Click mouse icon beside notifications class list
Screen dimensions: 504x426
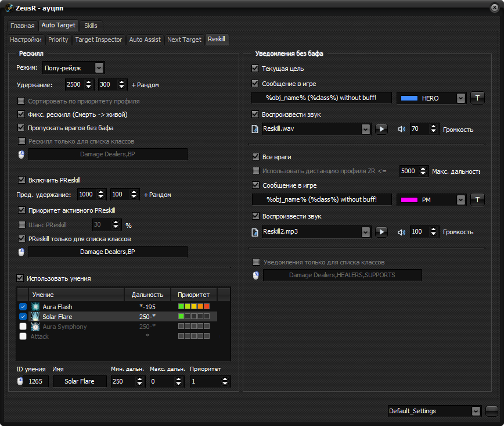pyautogui.click(x=256, y=275)
